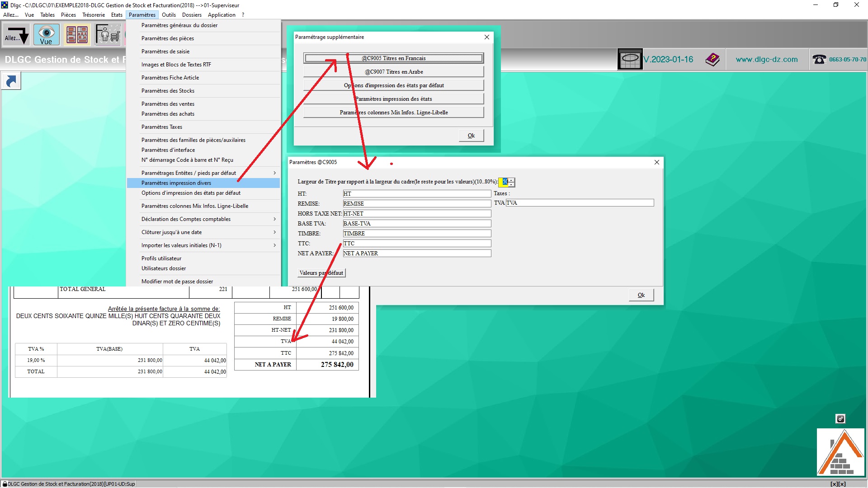This screenshot has width=868, height=488.
Task: Select Paramètres impression divers entry
Action: point(203,183)
